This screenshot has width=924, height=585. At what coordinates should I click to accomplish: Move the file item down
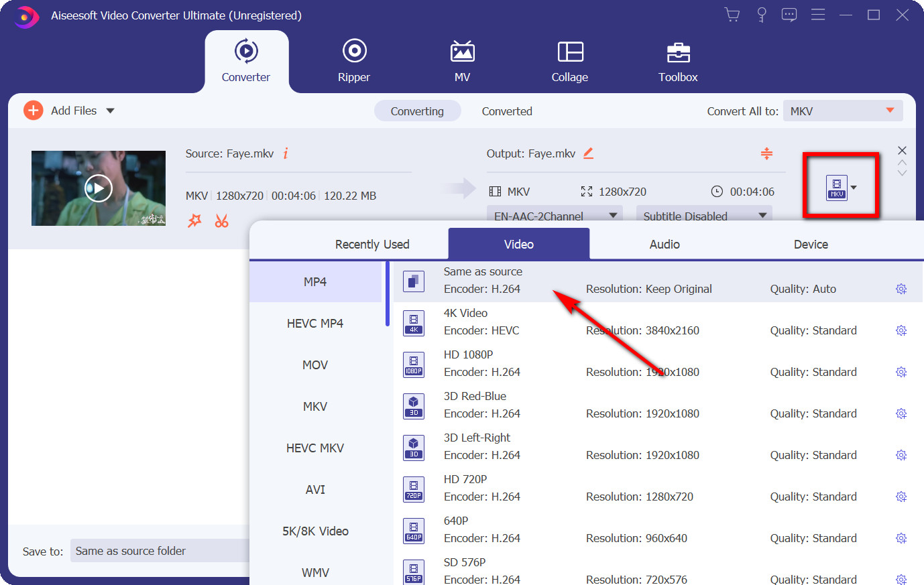click(x=902, y=173)
